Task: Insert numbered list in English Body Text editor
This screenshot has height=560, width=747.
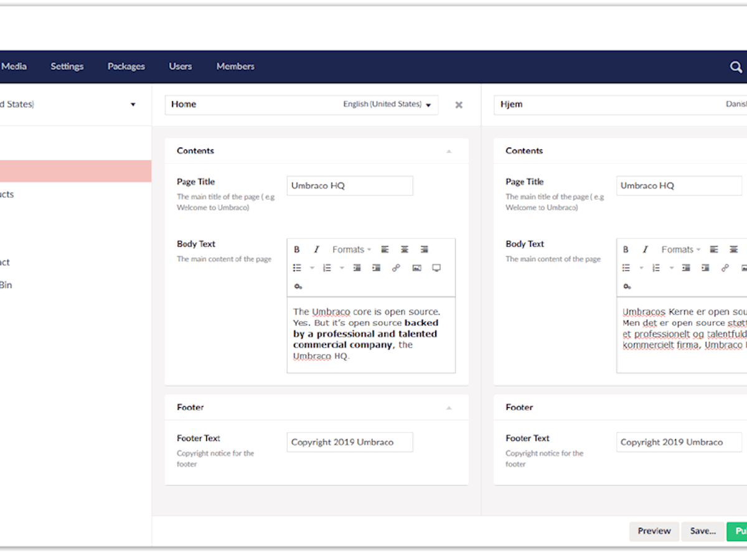Action: point(327,268)
